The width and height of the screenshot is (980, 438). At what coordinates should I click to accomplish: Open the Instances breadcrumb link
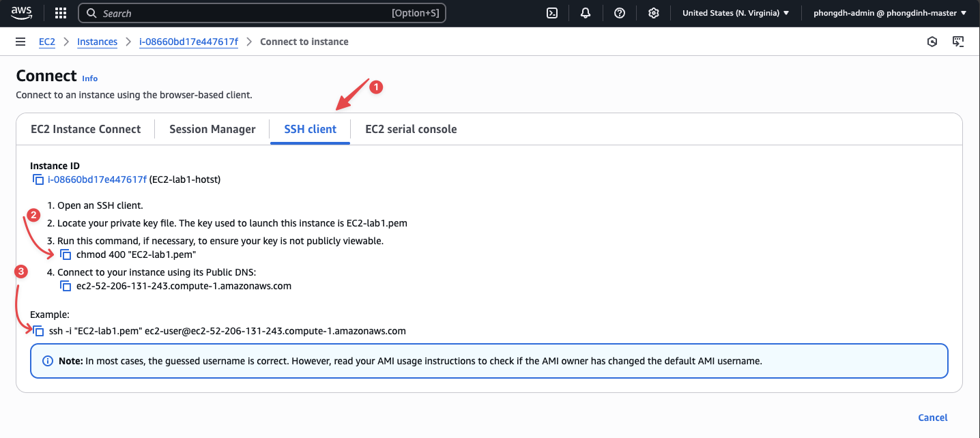click(98, 42)
